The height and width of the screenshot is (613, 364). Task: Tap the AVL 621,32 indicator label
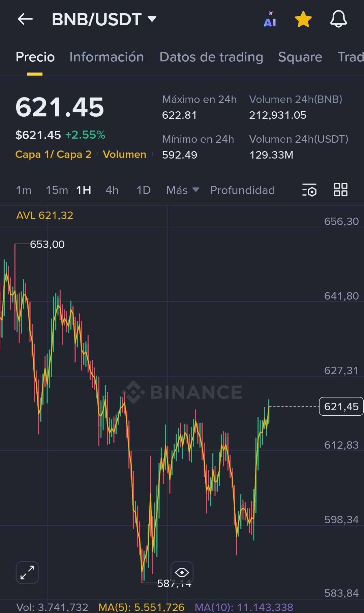tap(45, 215)
